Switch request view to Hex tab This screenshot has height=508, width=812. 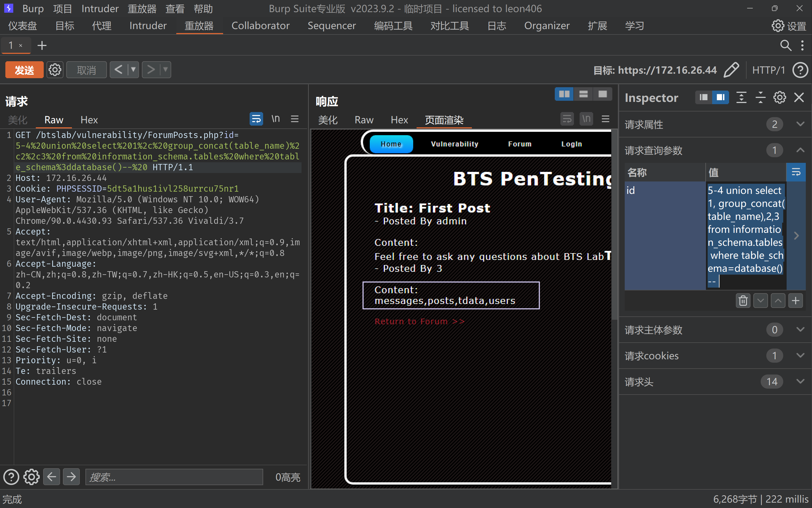point(89,120)
